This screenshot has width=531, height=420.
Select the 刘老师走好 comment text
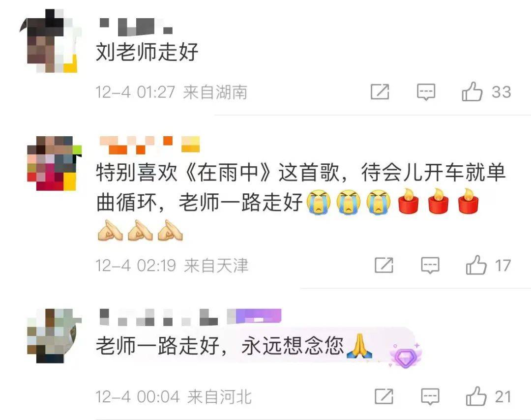coord(147,52)
